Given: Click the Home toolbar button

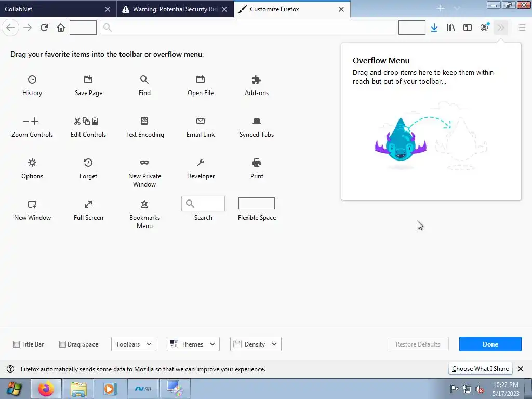Looking at the screenshot, I should [61, 28].
